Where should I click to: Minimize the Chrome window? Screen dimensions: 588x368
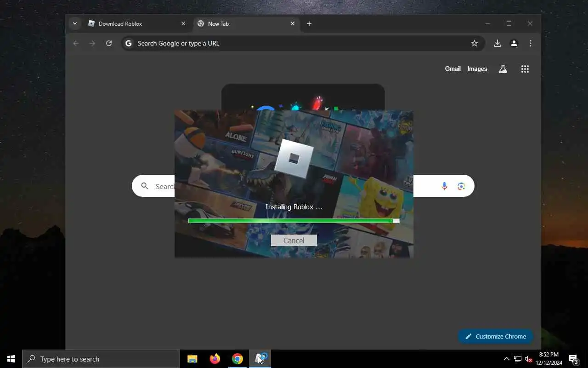point(488,23)
